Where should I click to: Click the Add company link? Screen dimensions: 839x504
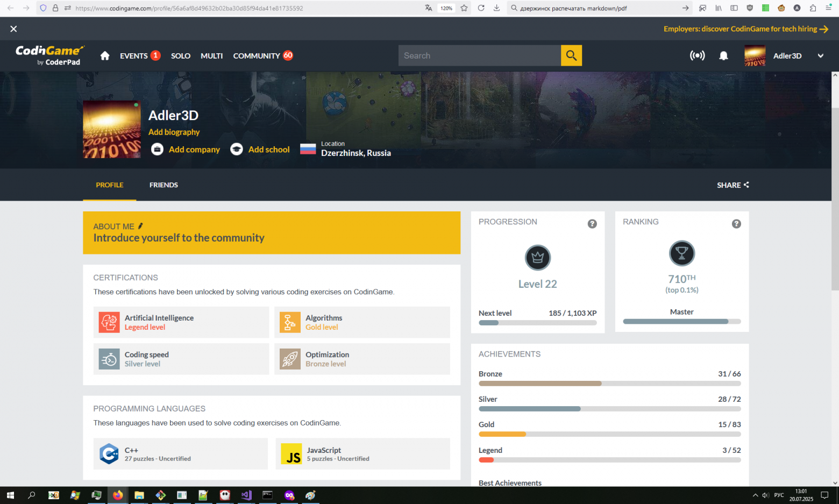pos(194,150)
